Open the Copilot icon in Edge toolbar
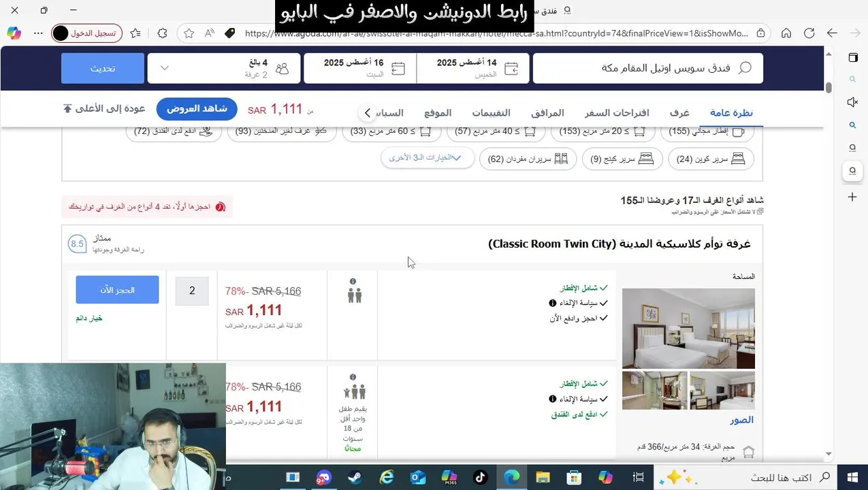 pos(14,33)
